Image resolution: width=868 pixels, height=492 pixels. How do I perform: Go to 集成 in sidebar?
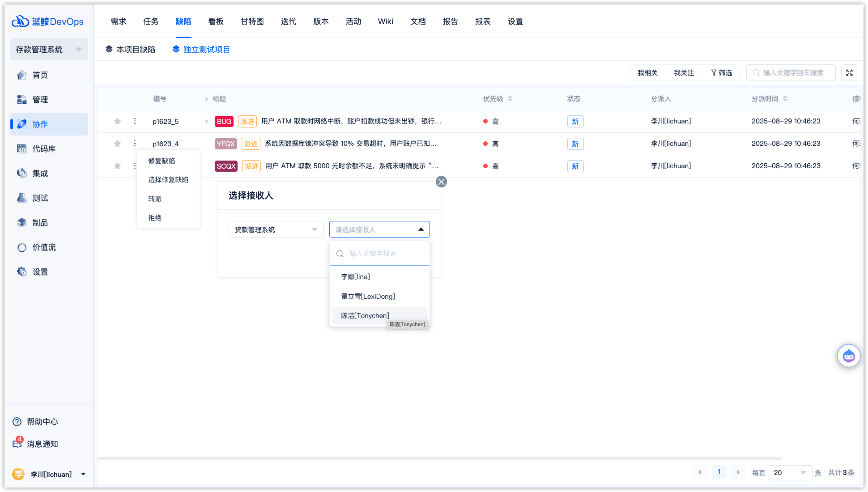click(x=40, y=174)
